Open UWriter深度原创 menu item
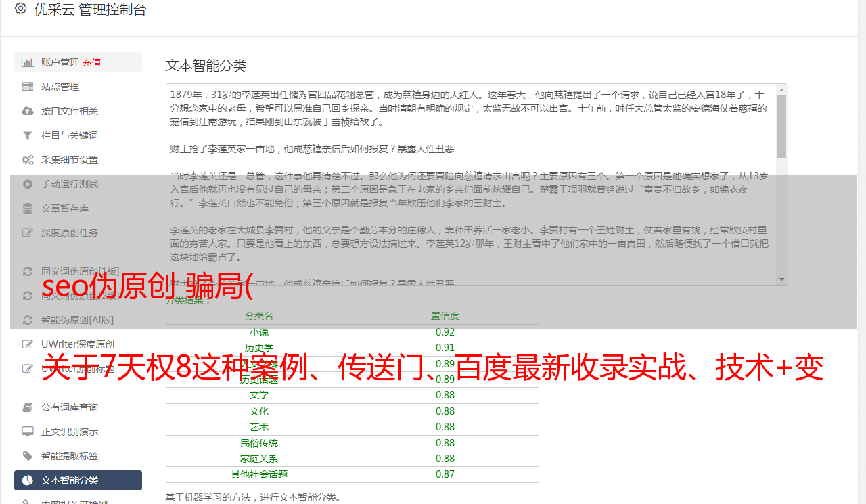 point(78,344)
